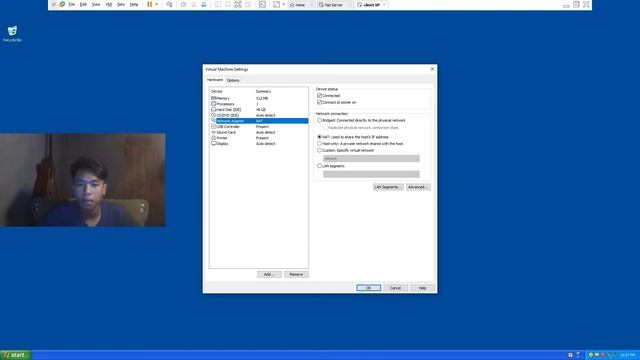Toggle the Connected checkbox
The image size is (640, 360).
pos(320,96)
